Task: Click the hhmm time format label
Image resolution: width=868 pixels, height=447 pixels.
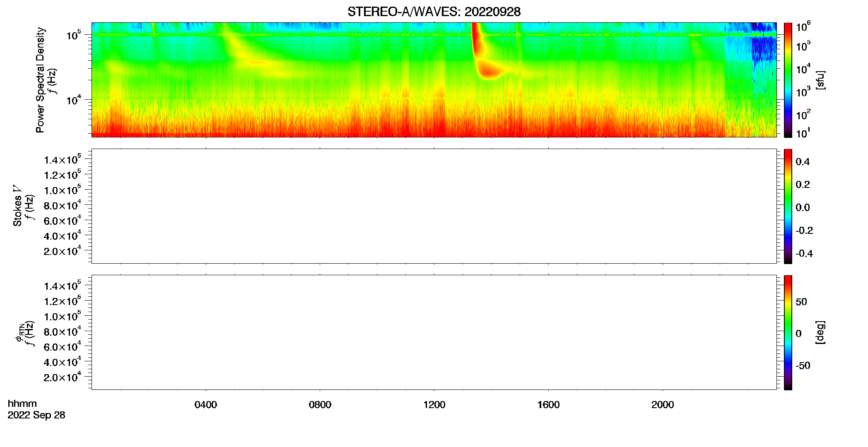Action: (x=22, y=404)
